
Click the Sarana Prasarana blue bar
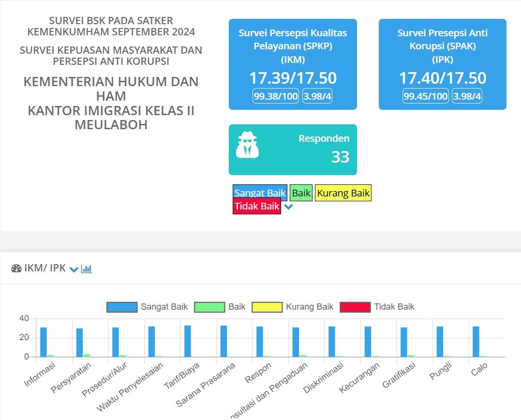coord(223,341)
